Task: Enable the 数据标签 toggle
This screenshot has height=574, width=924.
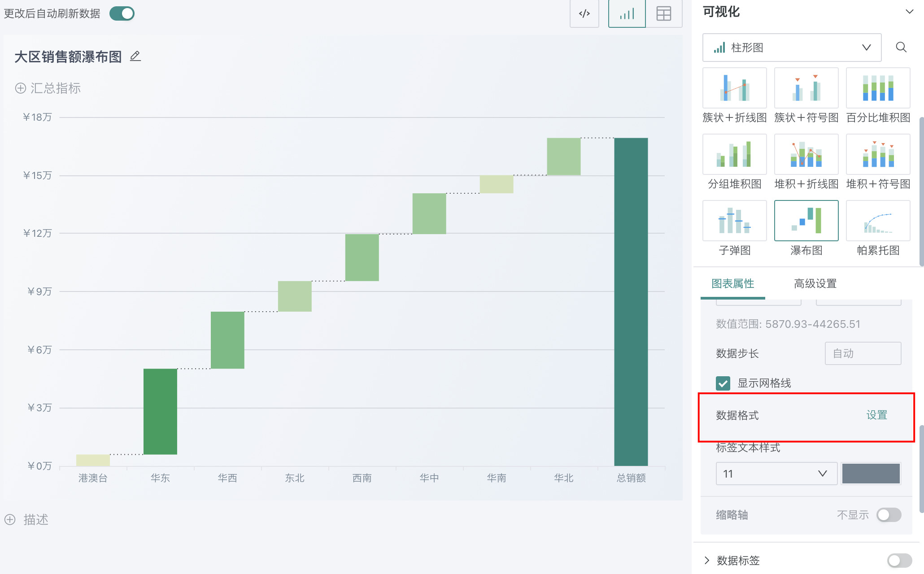Action: click(x=899, y=560)
